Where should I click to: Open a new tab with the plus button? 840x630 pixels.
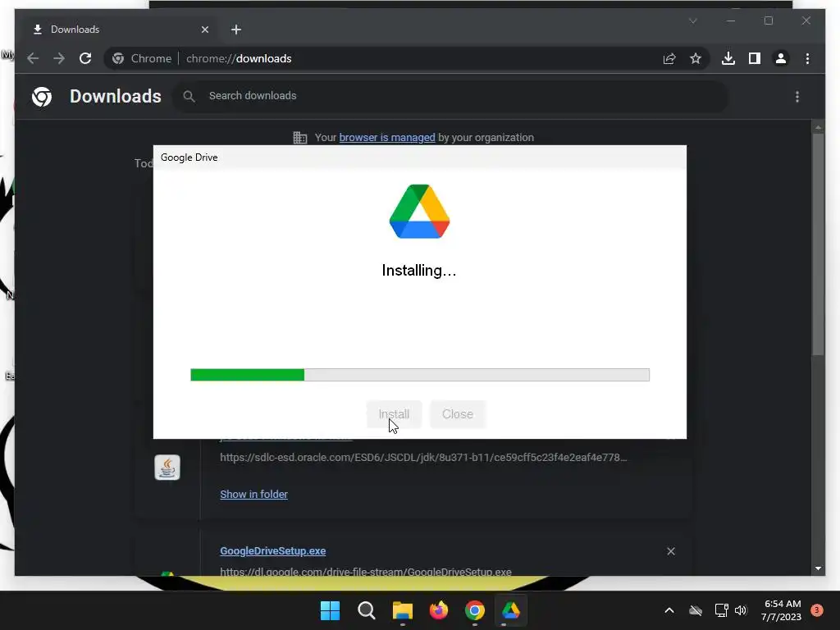click(x=236, y=30)
